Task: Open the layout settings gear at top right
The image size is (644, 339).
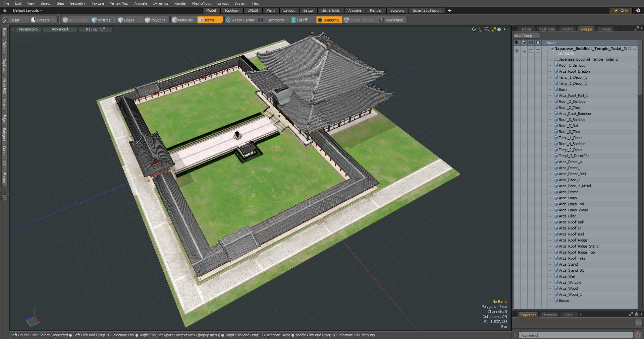Action: 638,10
